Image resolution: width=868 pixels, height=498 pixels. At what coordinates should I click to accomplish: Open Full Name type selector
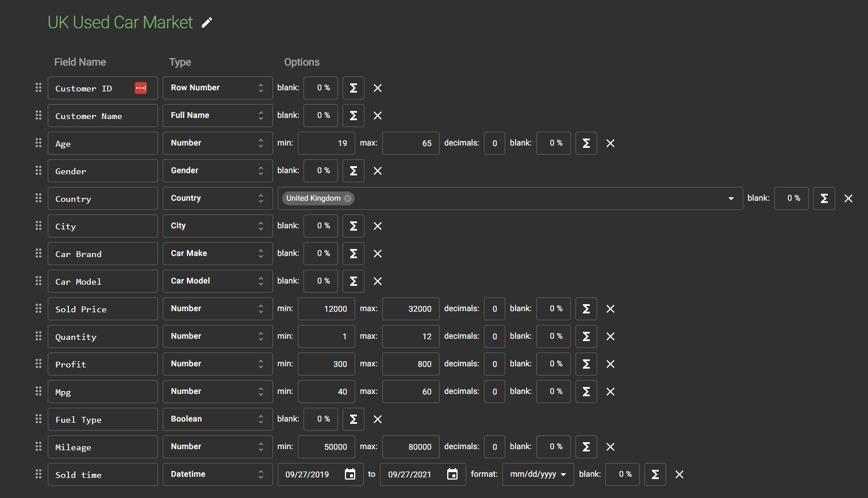pos(218,116)
